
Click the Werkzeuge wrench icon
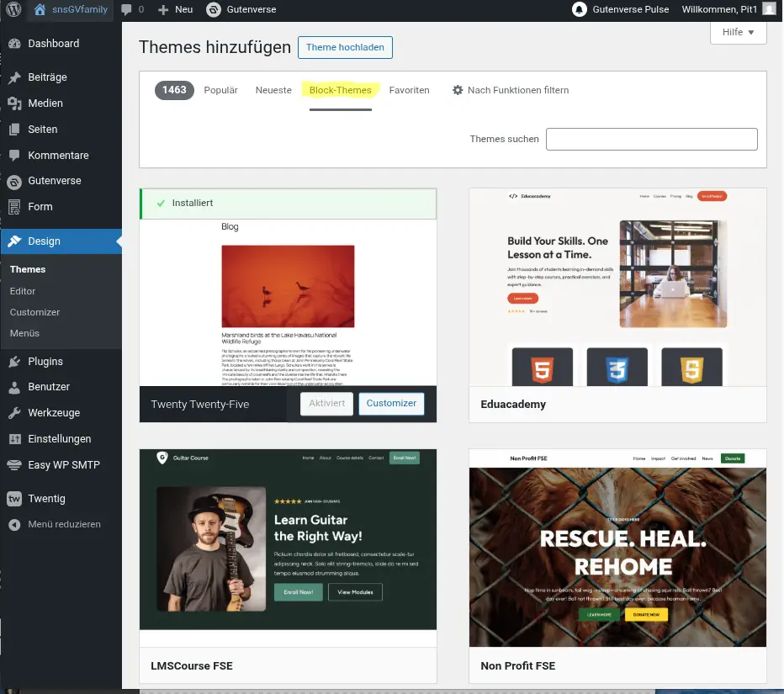(x=14, y=413)
